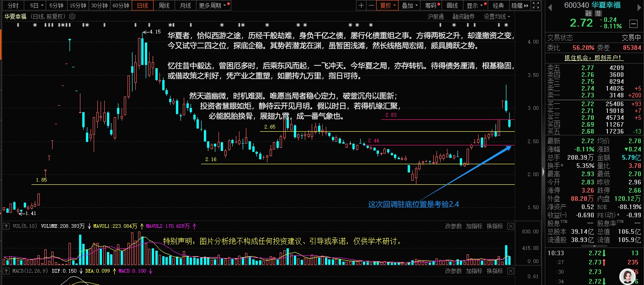Click 换指标 on the MACD panel

(495, 271)
